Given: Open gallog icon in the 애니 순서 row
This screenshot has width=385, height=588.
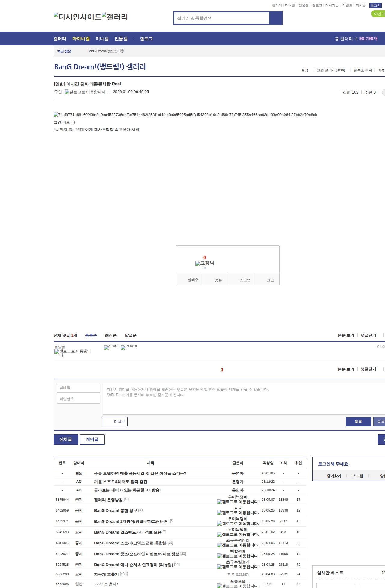Looking at the screenshot, I should [238, 567].
